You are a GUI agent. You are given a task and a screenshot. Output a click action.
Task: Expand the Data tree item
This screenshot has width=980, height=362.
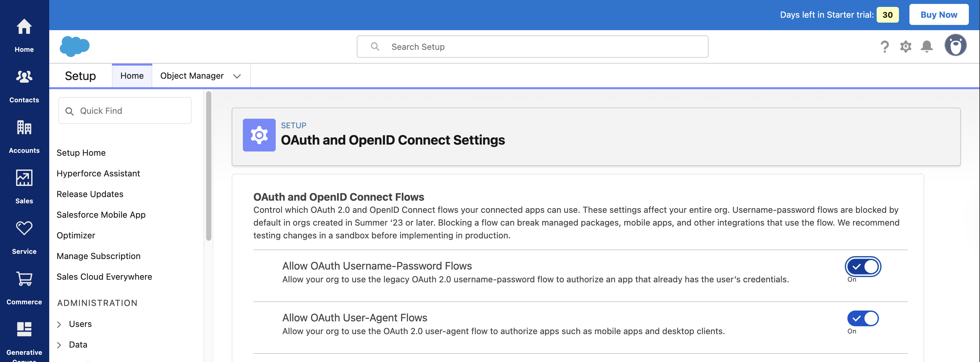59,345
